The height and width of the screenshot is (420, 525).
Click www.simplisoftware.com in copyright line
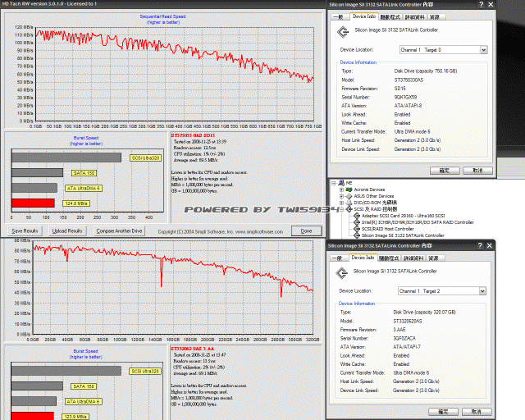click(259, 232)
